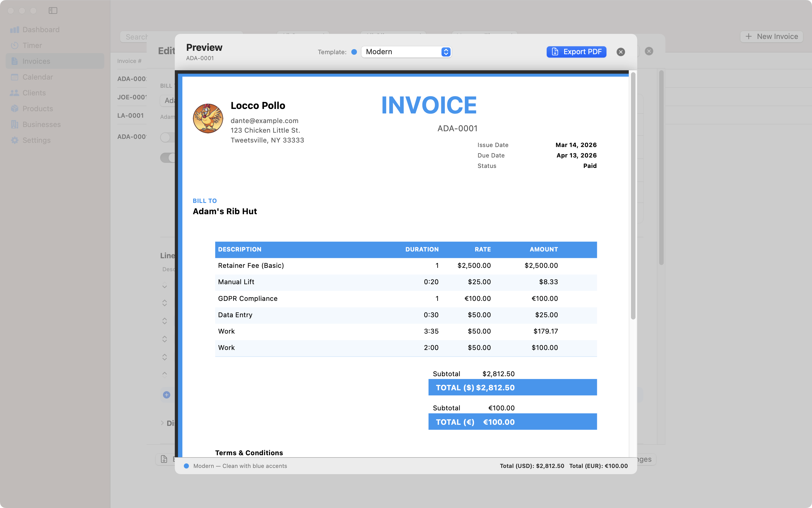
Task: Click the add line item plus icon
Action: pos(166,395)
